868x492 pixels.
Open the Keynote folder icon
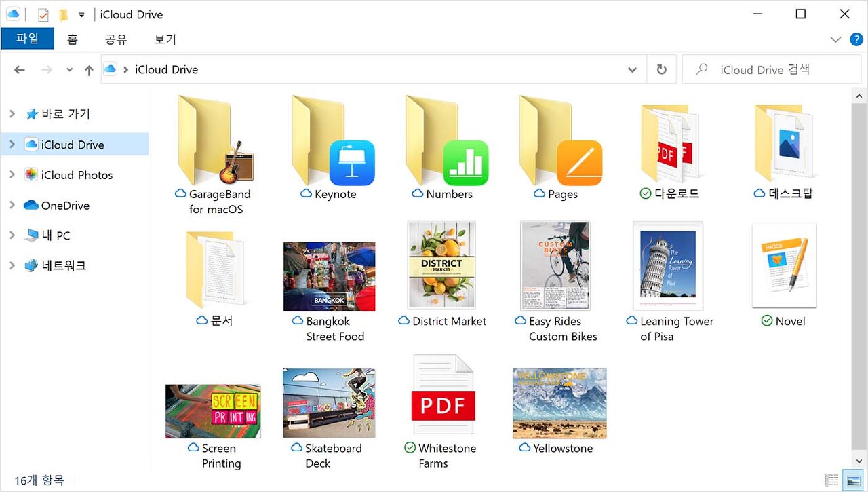point(333,140)
